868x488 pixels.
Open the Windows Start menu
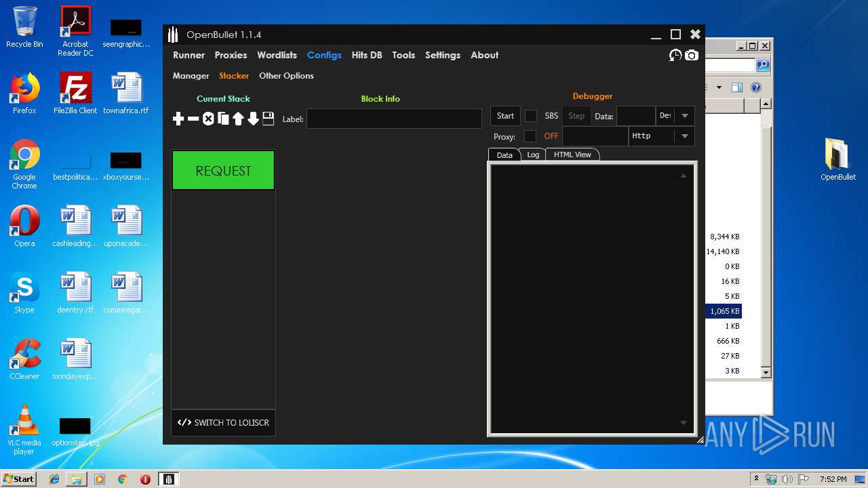(18, 479)
